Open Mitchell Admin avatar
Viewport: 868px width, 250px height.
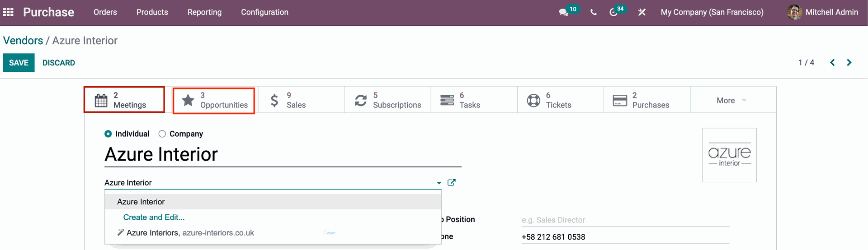[x=794, y=12]
